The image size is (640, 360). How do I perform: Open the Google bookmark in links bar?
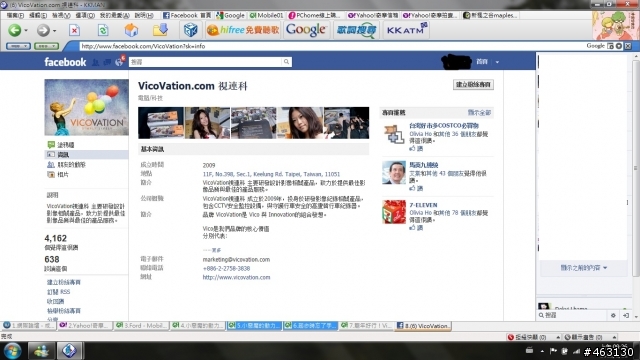pyautogui.click(x=230, y=16)
